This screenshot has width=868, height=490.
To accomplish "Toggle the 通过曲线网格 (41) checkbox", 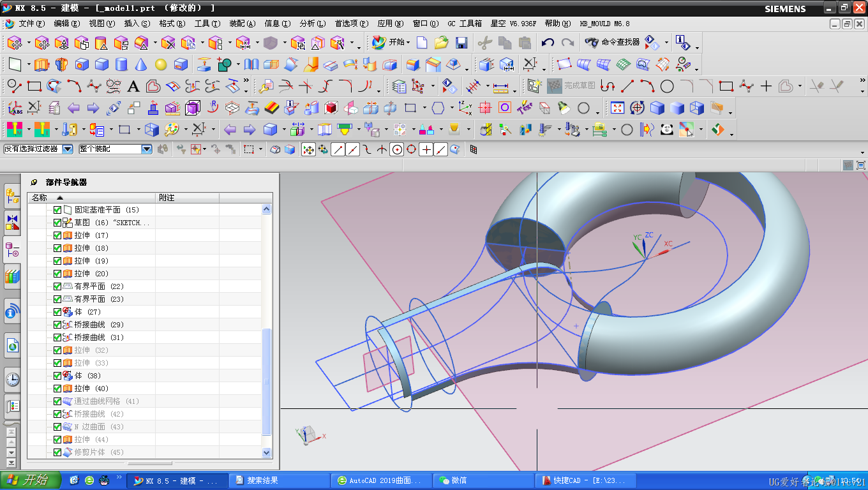I will [57, 401].
